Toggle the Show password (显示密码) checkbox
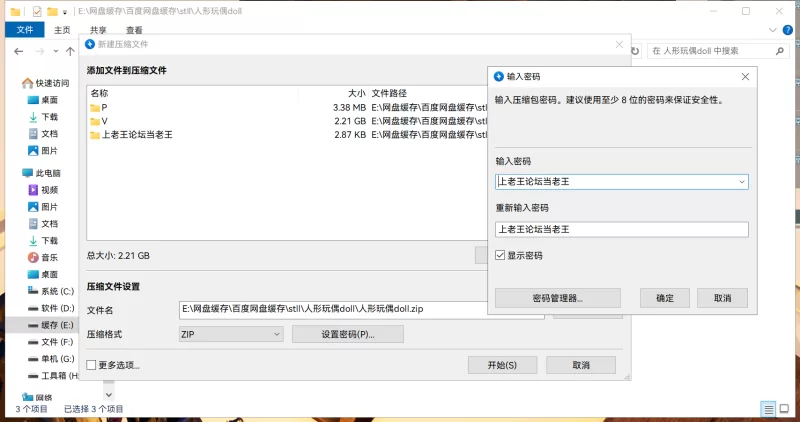 click(500, 255)
